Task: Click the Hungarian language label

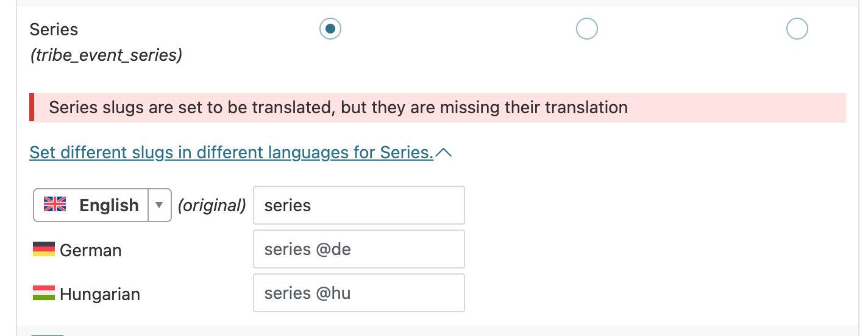Action: 100,294
